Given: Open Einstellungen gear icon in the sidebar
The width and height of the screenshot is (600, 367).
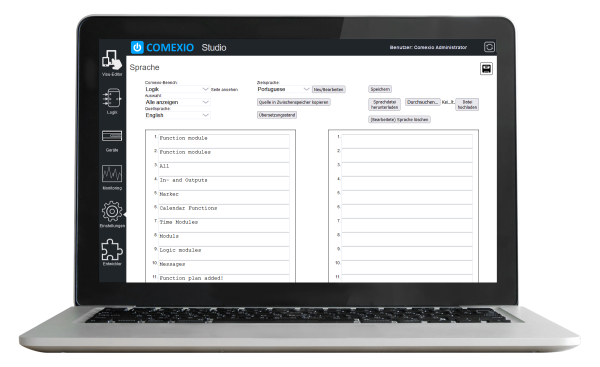Looking at the screenshot, I should (x=112, y=214).
